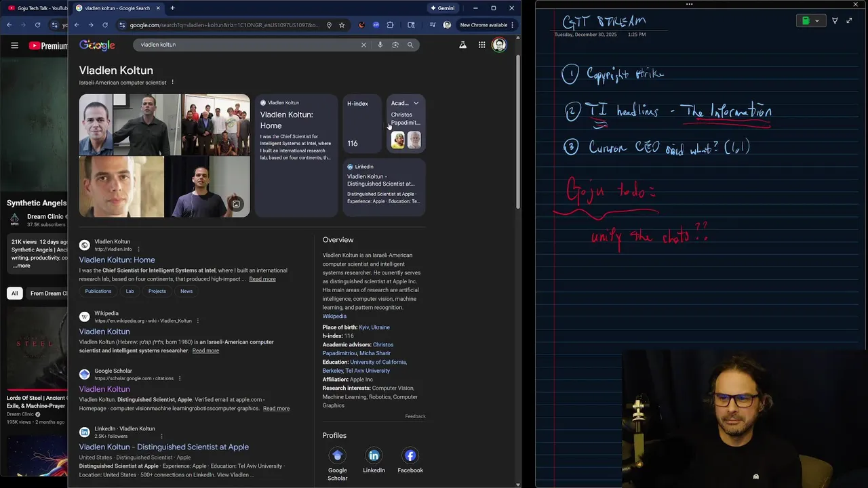Open the Google logo homepage

click(97, 45)
